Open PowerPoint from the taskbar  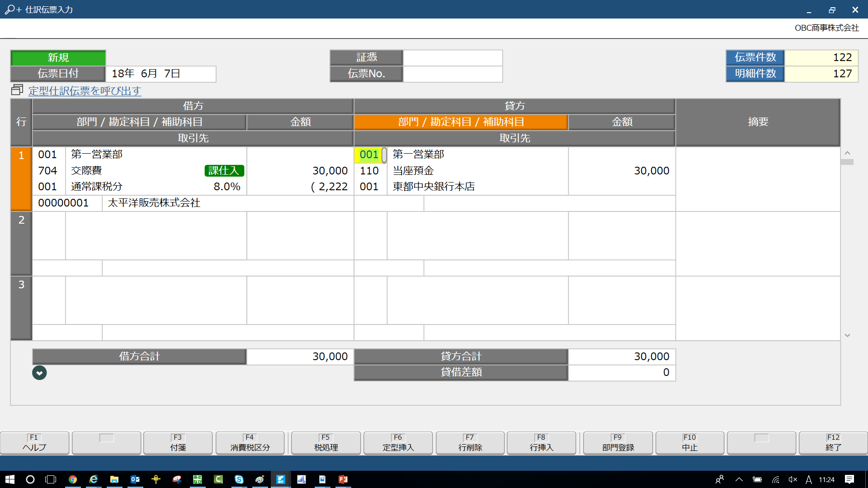[343, 479]
